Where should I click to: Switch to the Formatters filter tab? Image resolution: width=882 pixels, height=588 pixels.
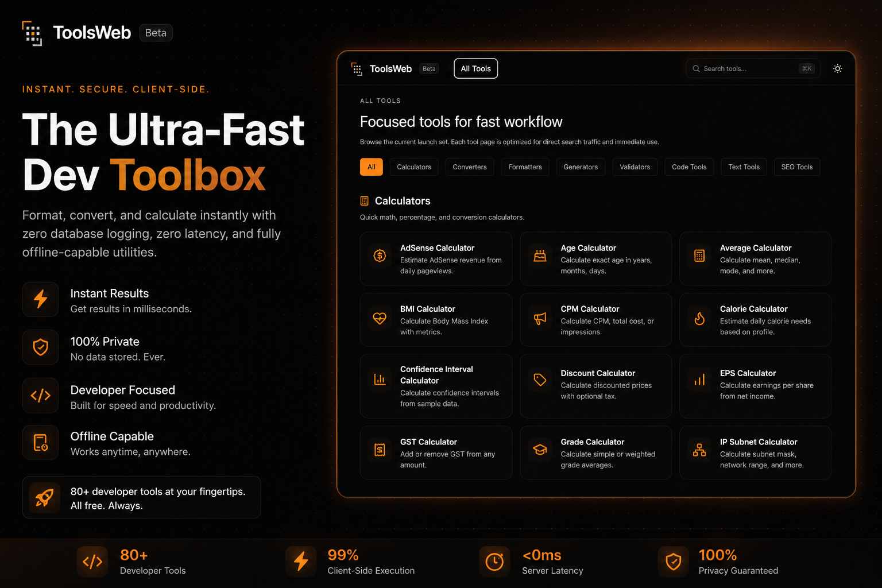(x=525, y=167)
